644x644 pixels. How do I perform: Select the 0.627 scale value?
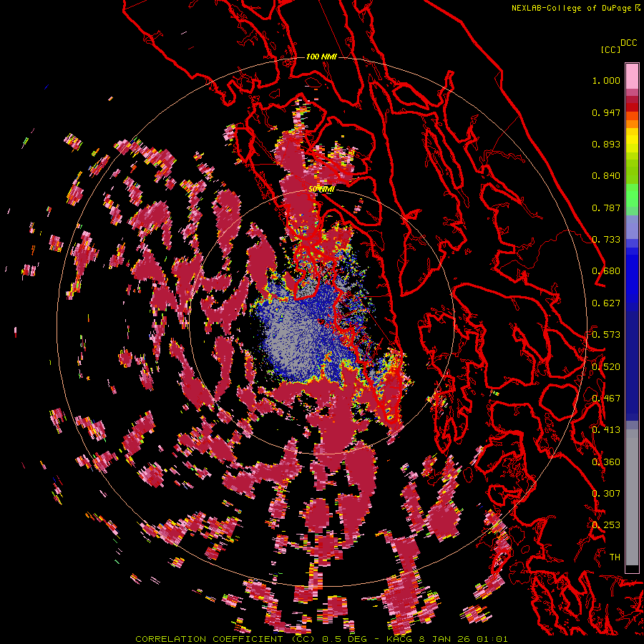(x=606, y=303)
